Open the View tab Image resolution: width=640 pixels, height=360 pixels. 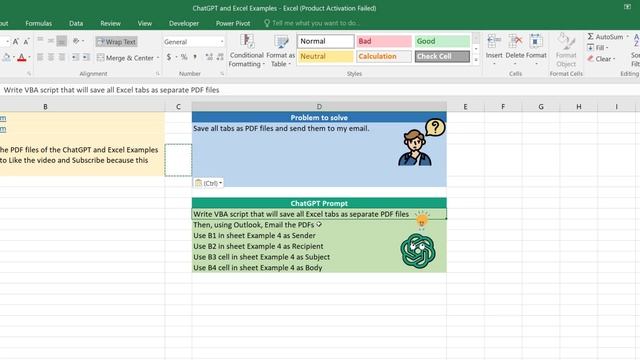(144, 23)
